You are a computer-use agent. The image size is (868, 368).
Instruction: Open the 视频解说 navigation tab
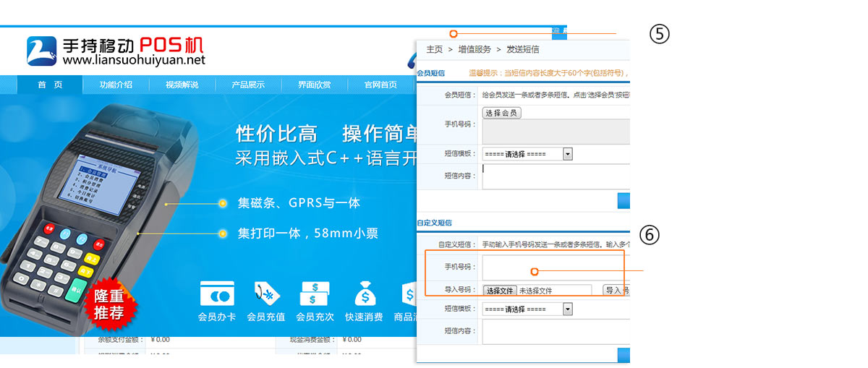[x=182, y=85]
